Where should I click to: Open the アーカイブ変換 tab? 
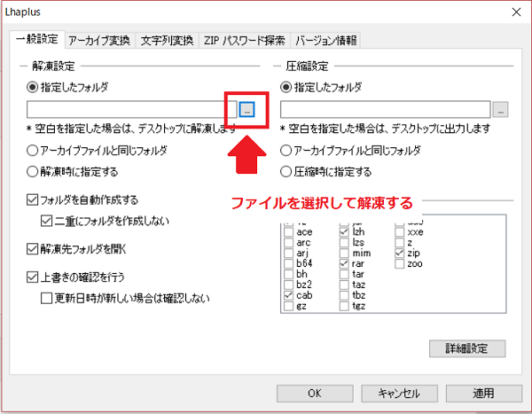[99, 41]
